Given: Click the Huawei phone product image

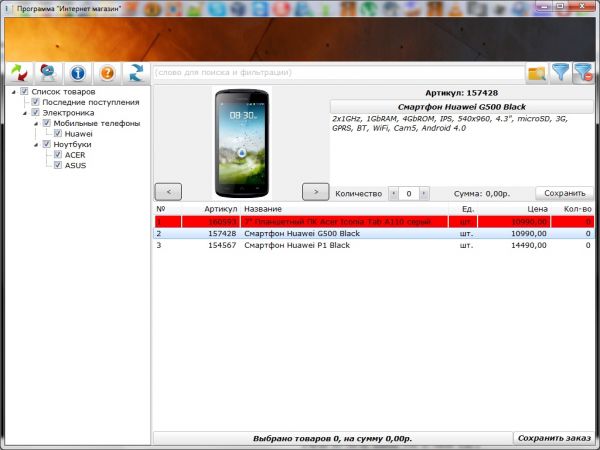Looking at the screenshot, I should click(242, 143).
